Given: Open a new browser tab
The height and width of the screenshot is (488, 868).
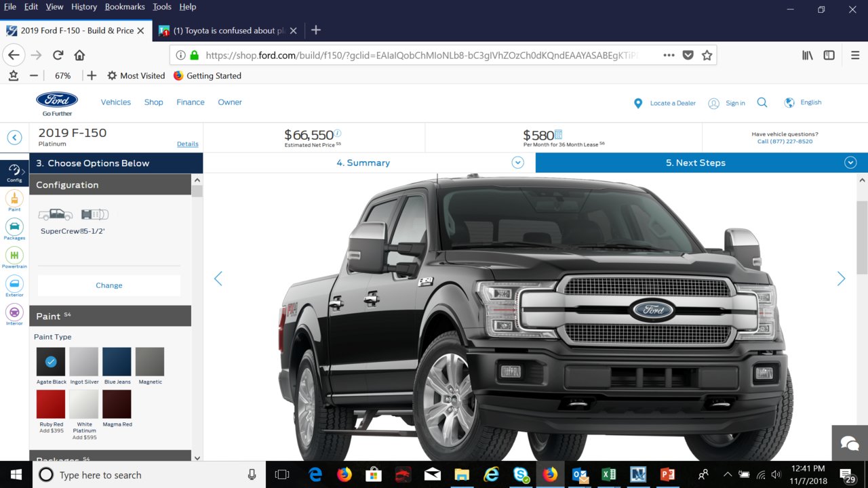Looking at the screenshot, I should click(x=315, y=30).
